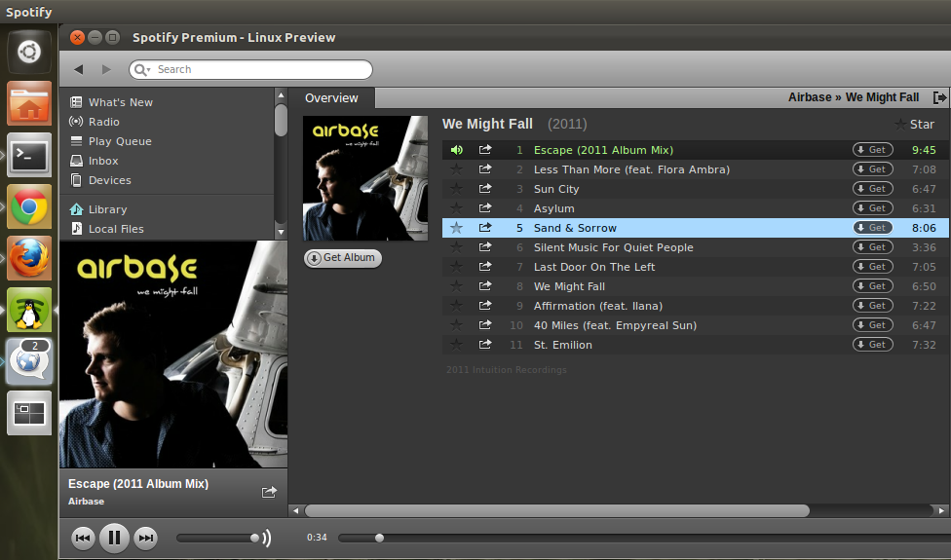This screenshot has width=951, height=560.
Task: Share the Less Than More track
Action: pyautogui.click(x=485, y=169)
